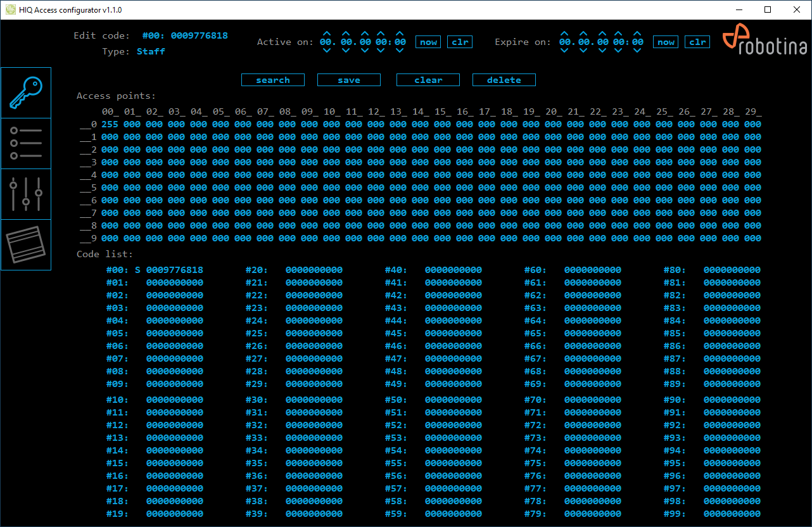
Task: Decrease the first Expire on date field
Action: pos(565,51)
